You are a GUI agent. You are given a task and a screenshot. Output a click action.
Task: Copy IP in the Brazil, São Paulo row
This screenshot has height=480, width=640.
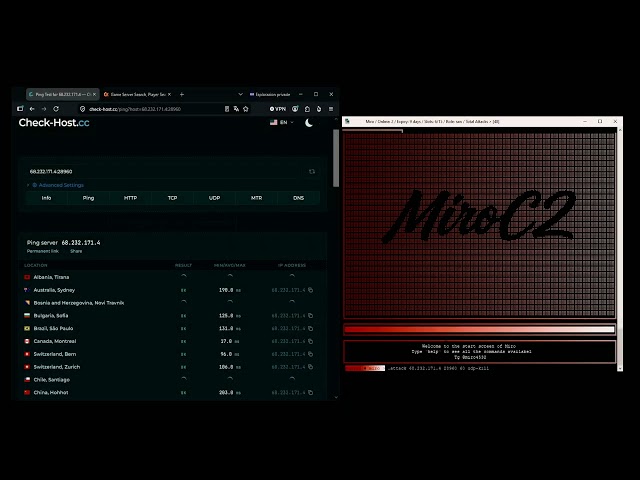(x=311, y=329)
